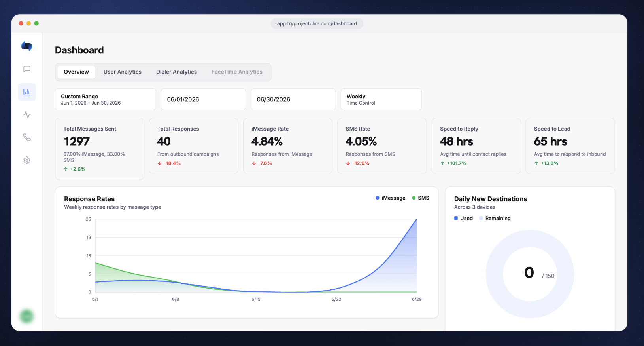This screenshot has width=644, height=346.
Task: Click the red close window button
Action: 21,23
